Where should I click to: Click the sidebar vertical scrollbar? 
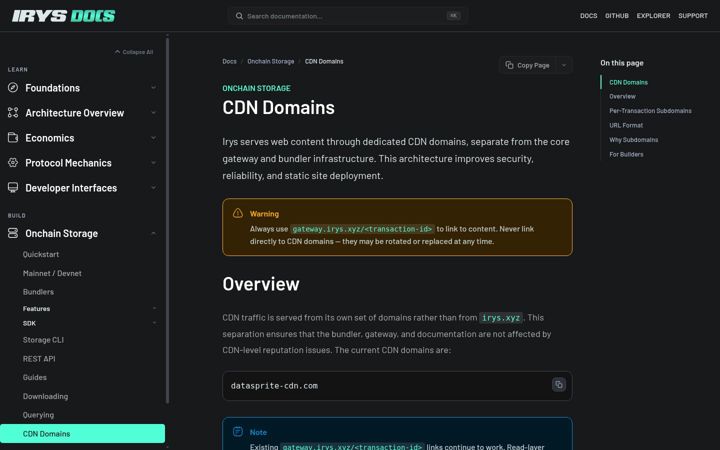point(167,220)
